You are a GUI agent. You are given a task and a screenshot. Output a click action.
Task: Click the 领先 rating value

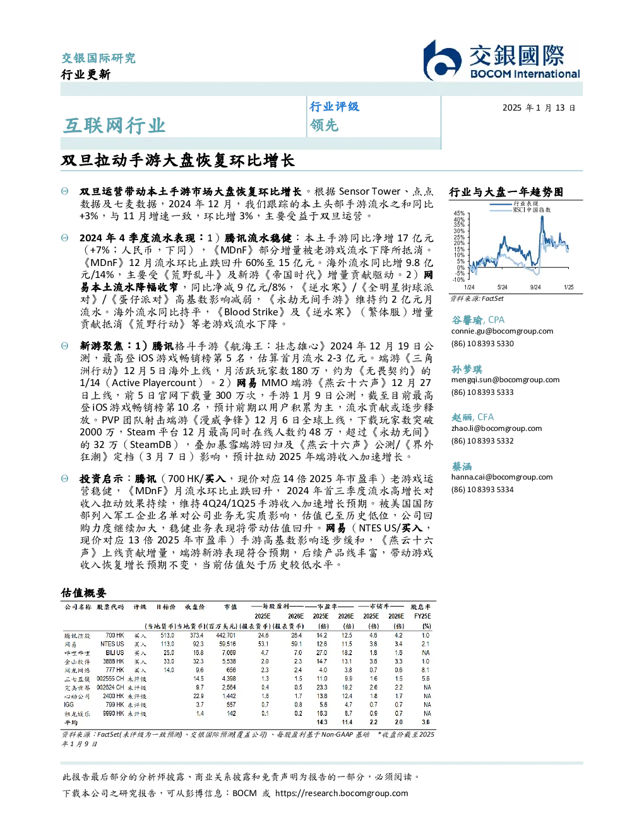(x=324, y=125)
